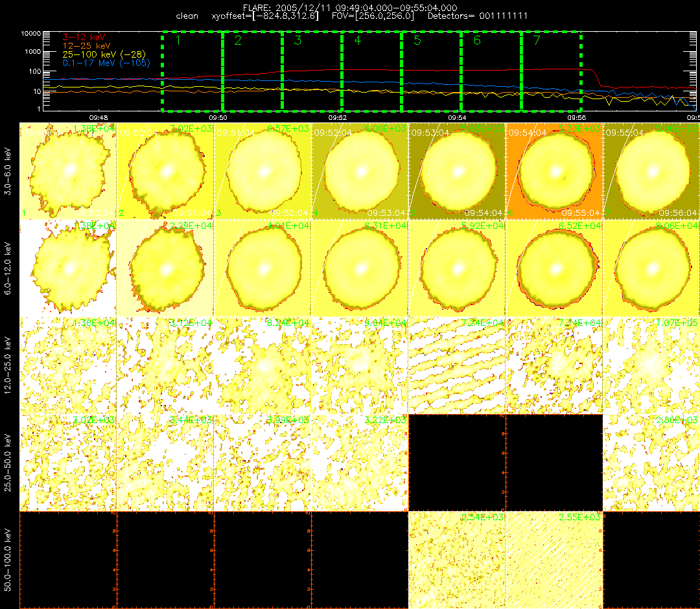Screen dimensions: 700x609
Task: Select interval 5 marker in light curve
Action: (417, 41)
